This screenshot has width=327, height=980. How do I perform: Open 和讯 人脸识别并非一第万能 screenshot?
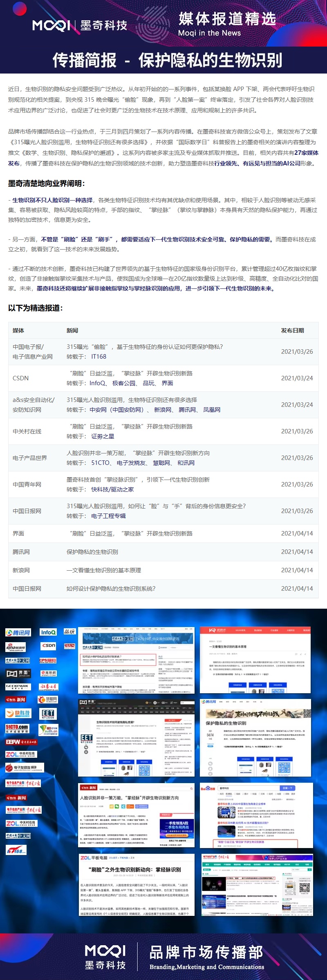tap(136, 816)
